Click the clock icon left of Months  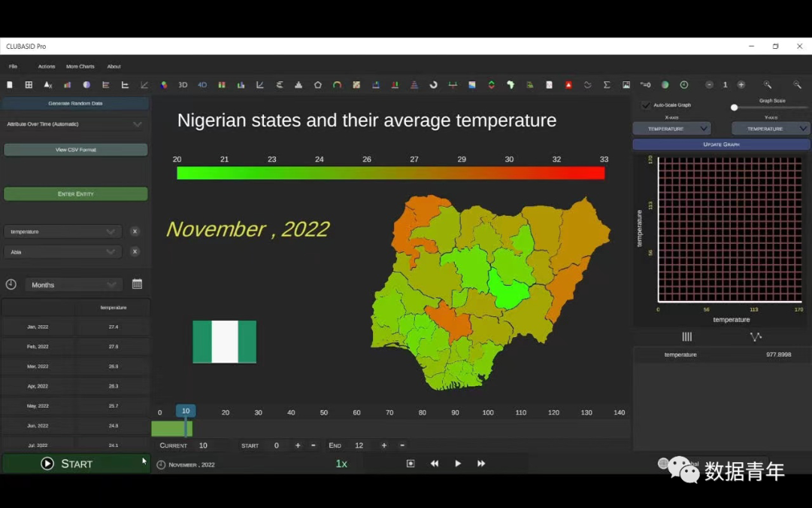11,284
